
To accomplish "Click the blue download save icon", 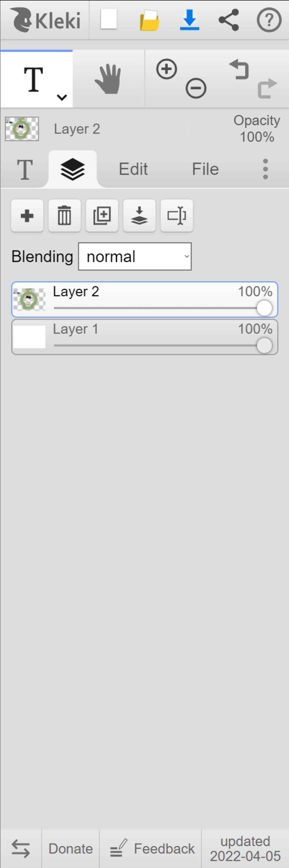I will [189, 20].
